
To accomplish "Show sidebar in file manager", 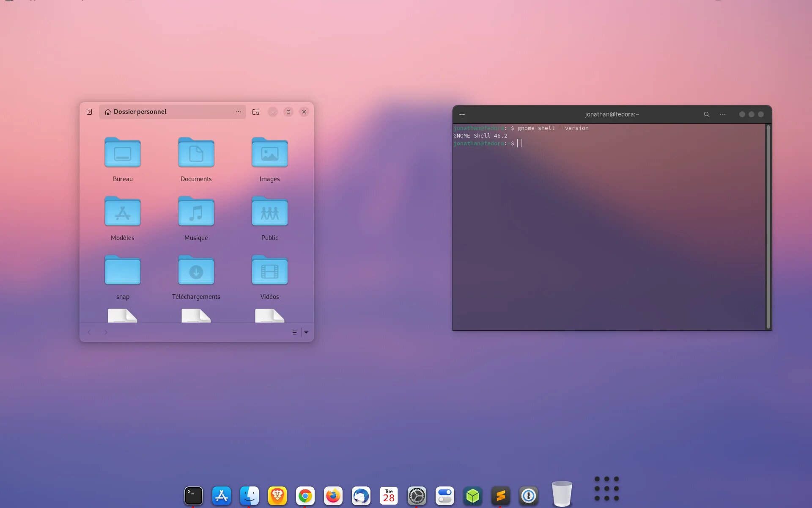I will click(x=89, y=112).
